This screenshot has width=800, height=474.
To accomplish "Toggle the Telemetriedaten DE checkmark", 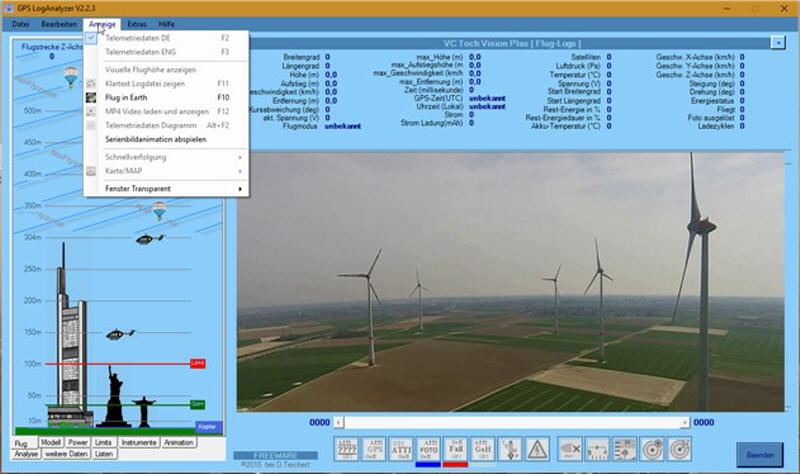I will coord(91,38).
